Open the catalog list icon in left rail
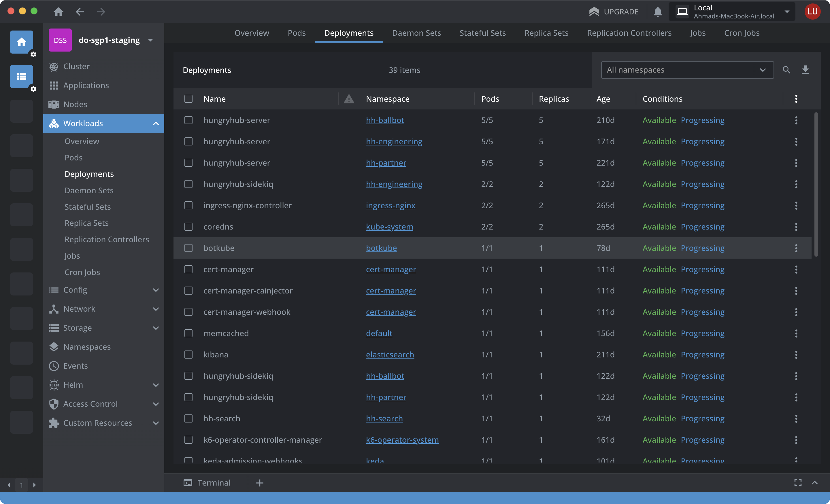The width and height of the screenshot is (830, 504). 22,77
